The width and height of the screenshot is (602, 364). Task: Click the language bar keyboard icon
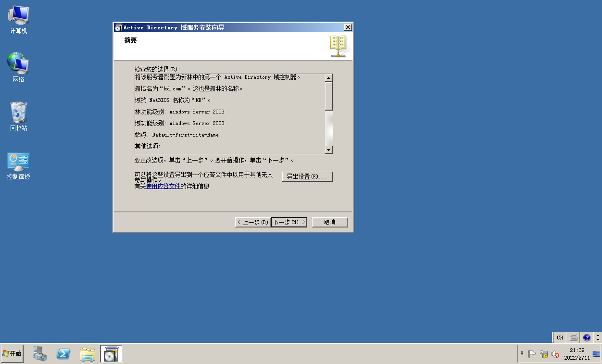pos(574,338)
